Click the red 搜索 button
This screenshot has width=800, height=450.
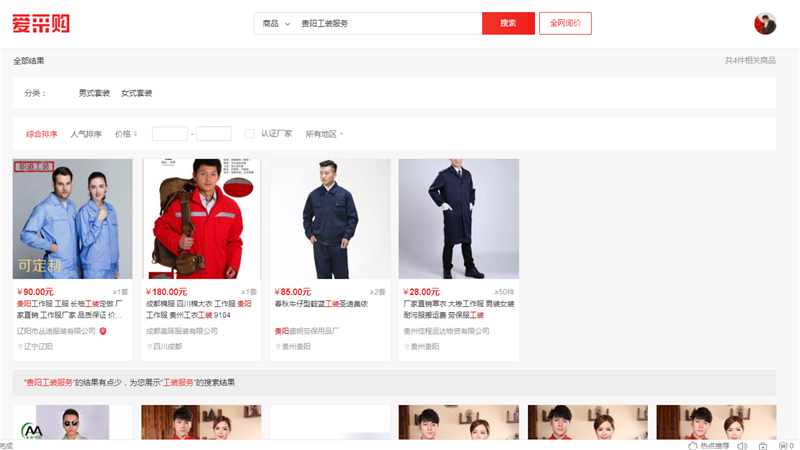pos(508,23)
